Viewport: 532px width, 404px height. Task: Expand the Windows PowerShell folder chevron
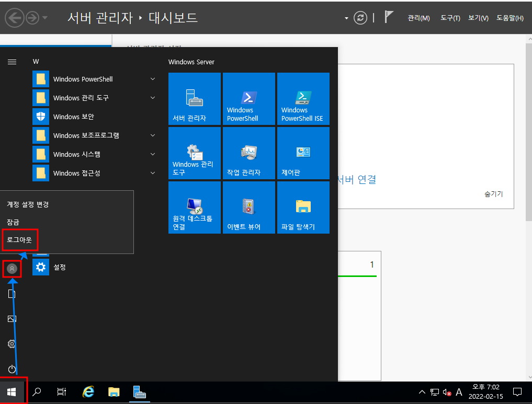click(153, 79)
